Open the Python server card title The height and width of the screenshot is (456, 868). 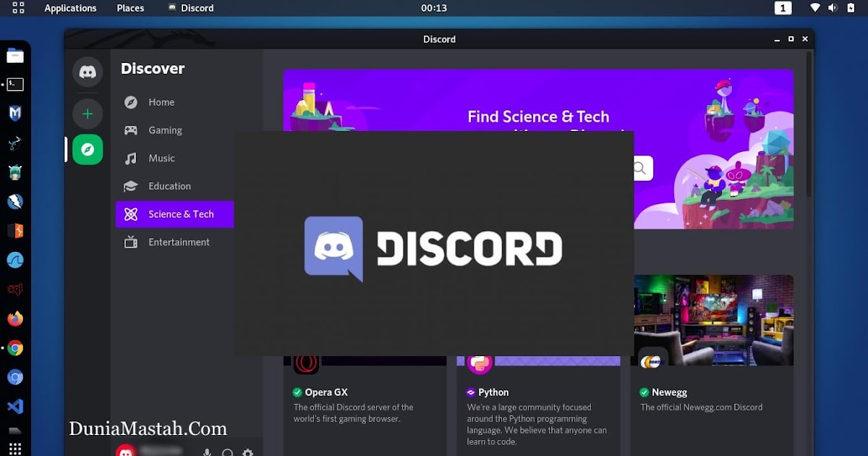[493, 392]
